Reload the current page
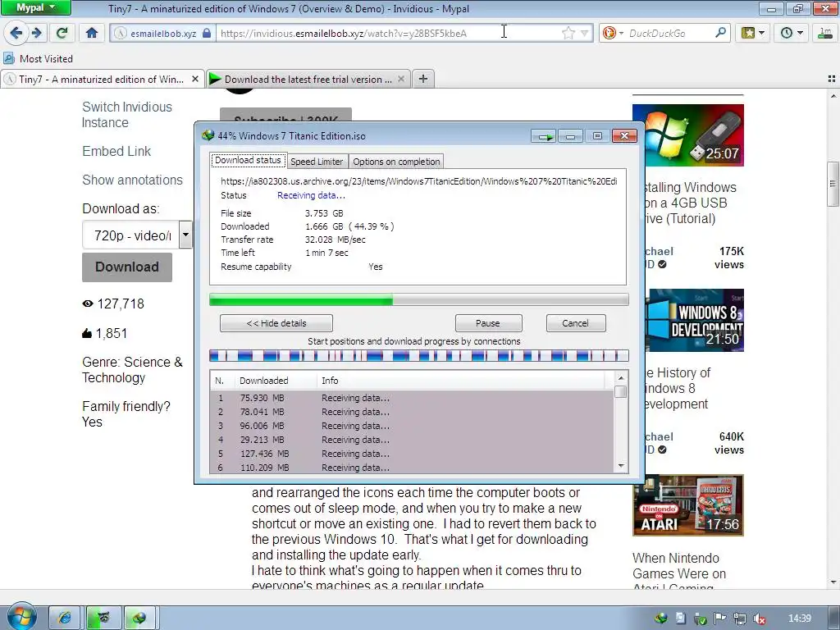 coord(62,33)
